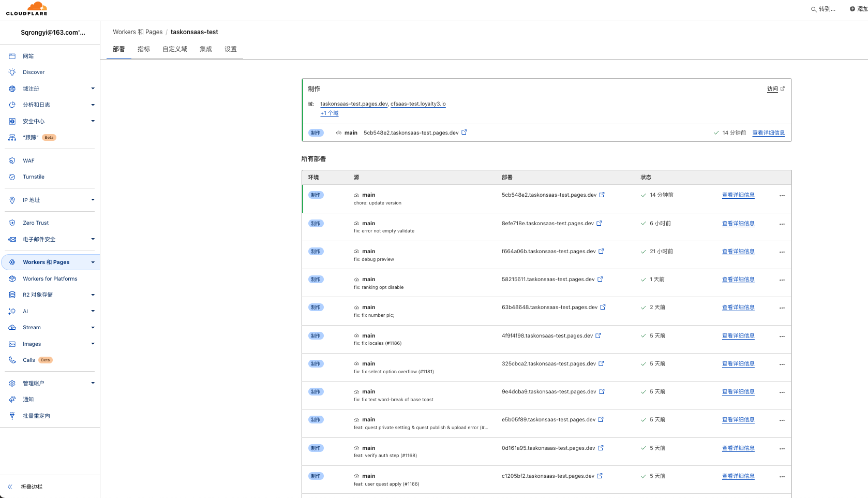
Task: Click the 转到... search field
Action: [823, 9]
